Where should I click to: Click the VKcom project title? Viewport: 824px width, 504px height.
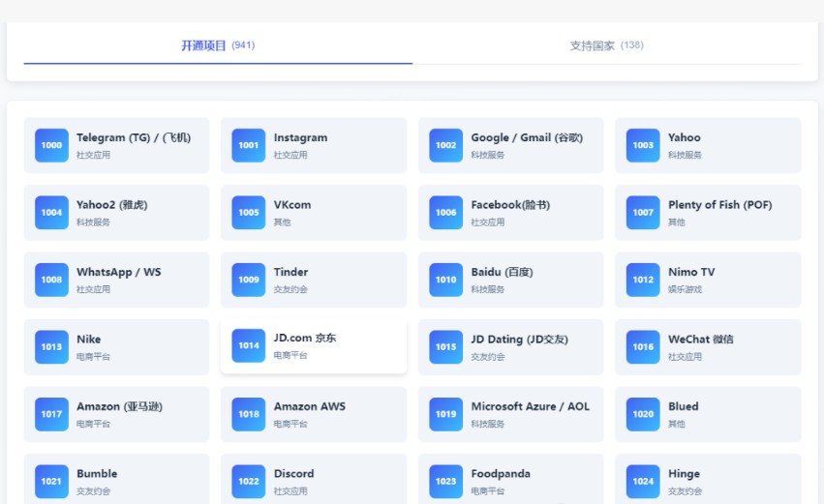click(x=292, y=205)
